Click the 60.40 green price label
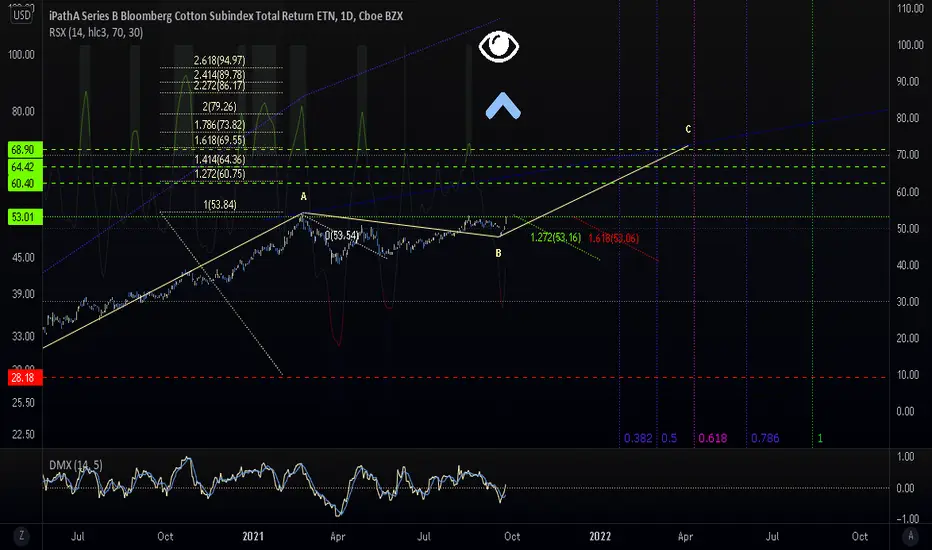Image resolution: width=932 pixels, height=550 pixels. [x=23, y=183]
